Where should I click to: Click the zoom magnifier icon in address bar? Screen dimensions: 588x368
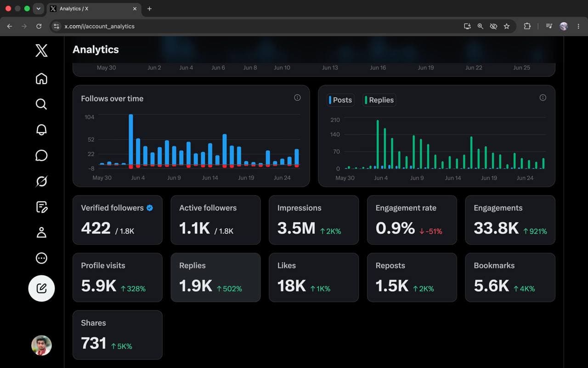[x=481, y=26]
